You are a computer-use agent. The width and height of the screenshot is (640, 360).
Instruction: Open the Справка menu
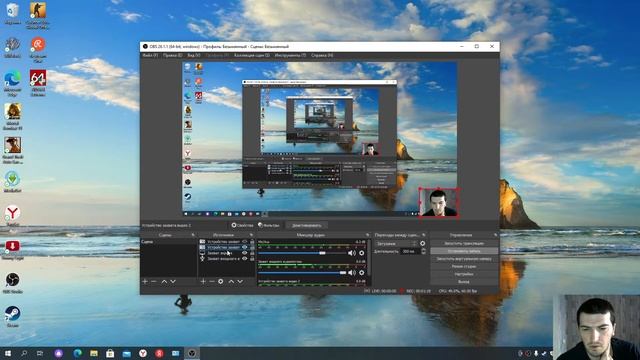322,56
